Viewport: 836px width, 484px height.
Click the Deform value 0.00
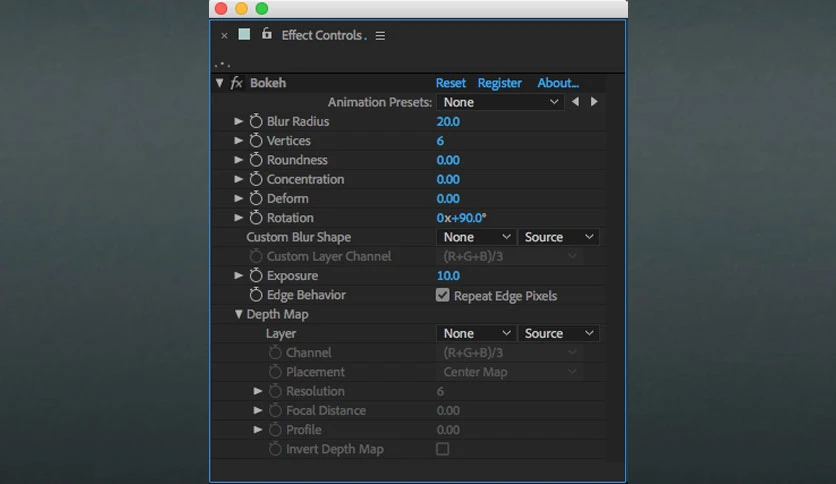pos(448,198)
